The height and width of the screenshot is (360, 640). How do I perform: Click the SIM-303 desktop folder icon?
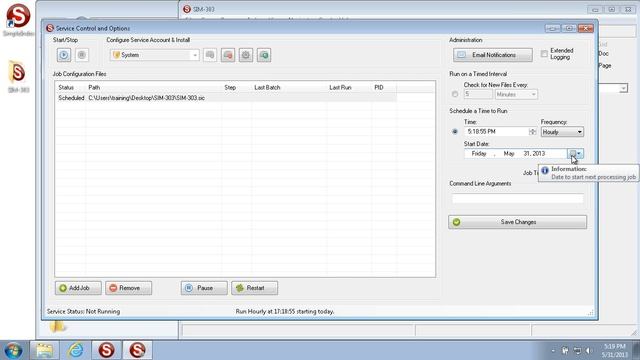[18, 76]
